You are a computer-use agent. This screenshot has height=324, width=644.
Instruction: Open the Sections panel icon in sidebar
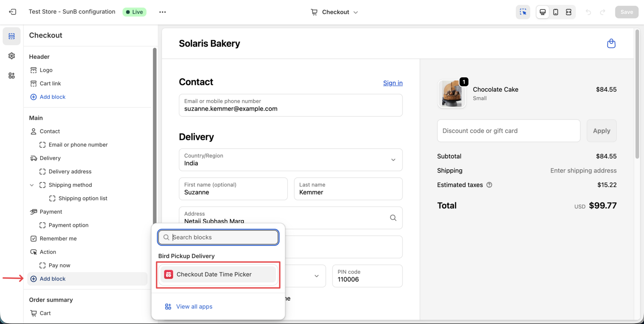[x=12, y=36]
